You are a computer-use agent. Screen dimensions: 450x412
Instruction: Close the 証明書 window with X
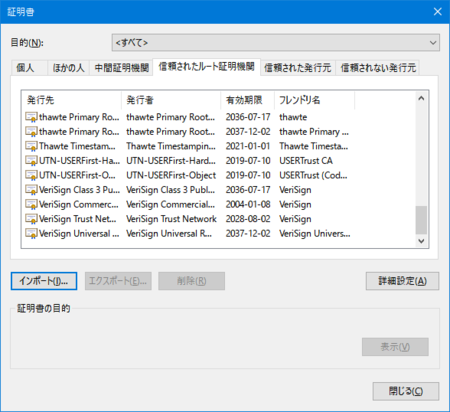[x=438, y=12]
